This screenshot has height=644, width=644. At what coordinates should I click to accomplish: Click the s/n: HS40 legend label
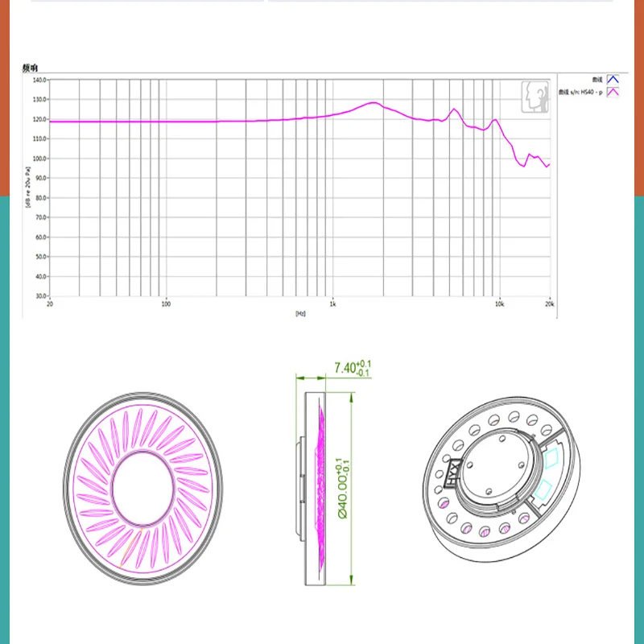click(580, 93)
